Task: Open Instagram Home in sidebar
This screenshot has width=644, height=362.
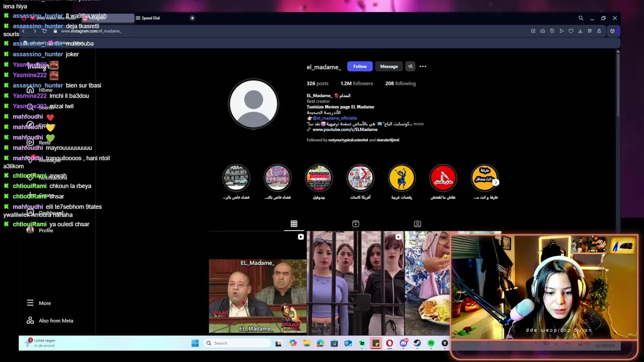Action: click(40, 90)
